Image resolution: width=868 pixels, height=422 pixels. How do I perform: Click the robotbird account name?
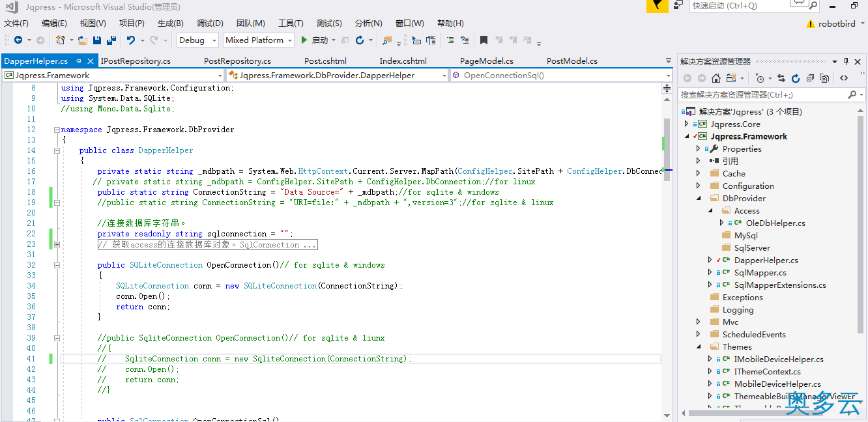tap(837, 23)
